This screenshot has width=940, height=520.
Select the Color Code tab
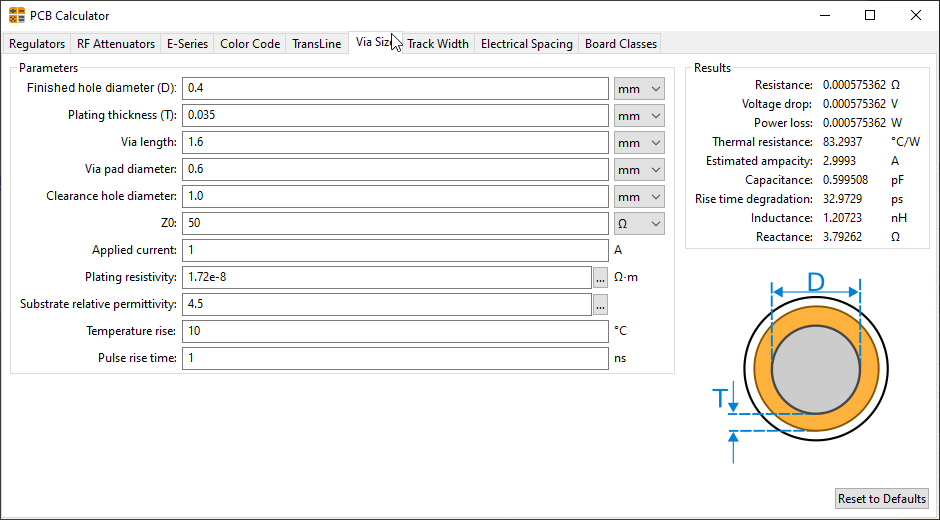(250, 44)
